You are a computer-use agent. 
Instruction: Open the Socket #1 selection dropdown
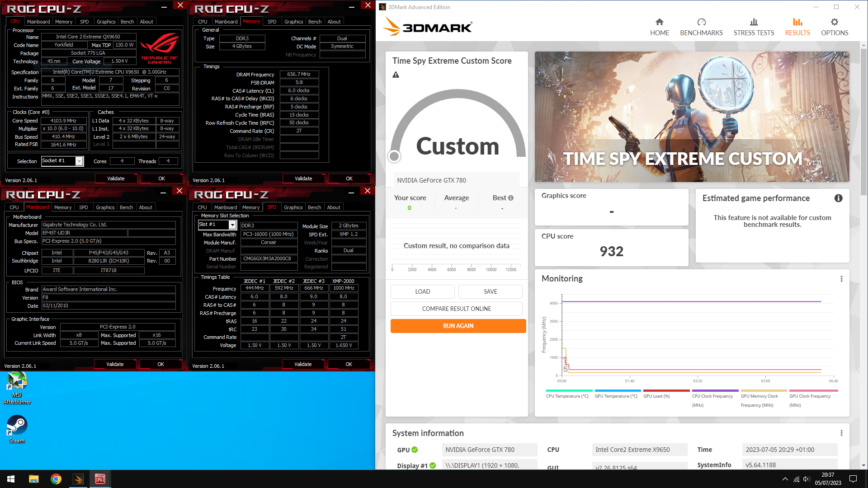coord(80,161)
